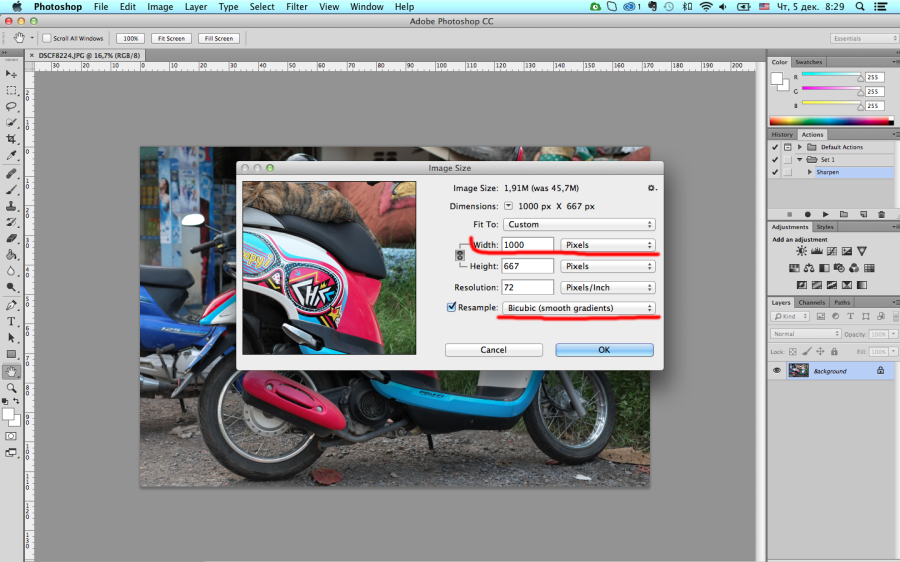The image size is (900, 562).
Task: Select the Eyedropper tool
Action: 11,155
